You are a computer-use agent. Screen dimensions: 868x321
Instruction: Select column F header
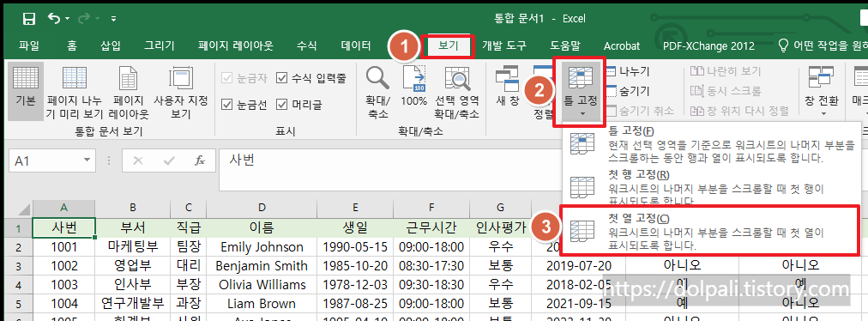click(x=431, y=208)
